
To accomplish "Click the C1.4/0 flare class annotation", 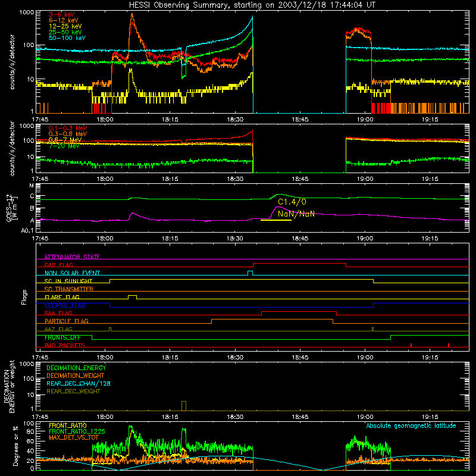I will point(292,202).
